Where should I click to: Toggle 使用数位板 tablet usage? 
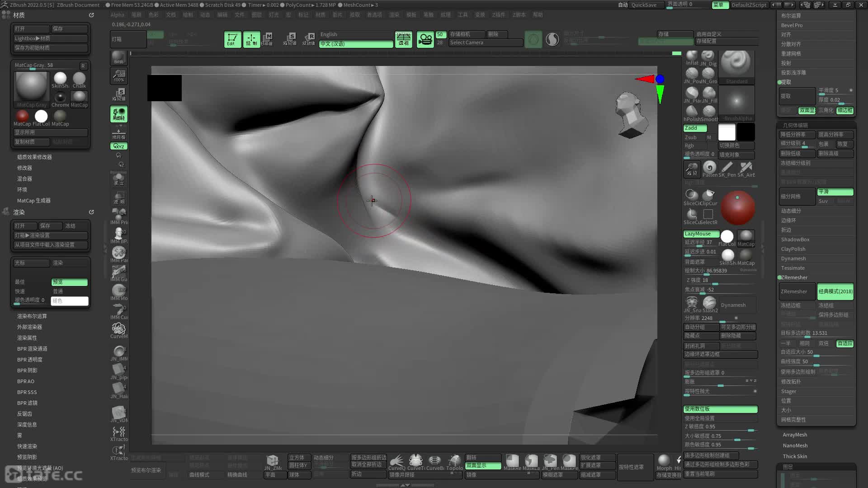click(x=720, y=409)
